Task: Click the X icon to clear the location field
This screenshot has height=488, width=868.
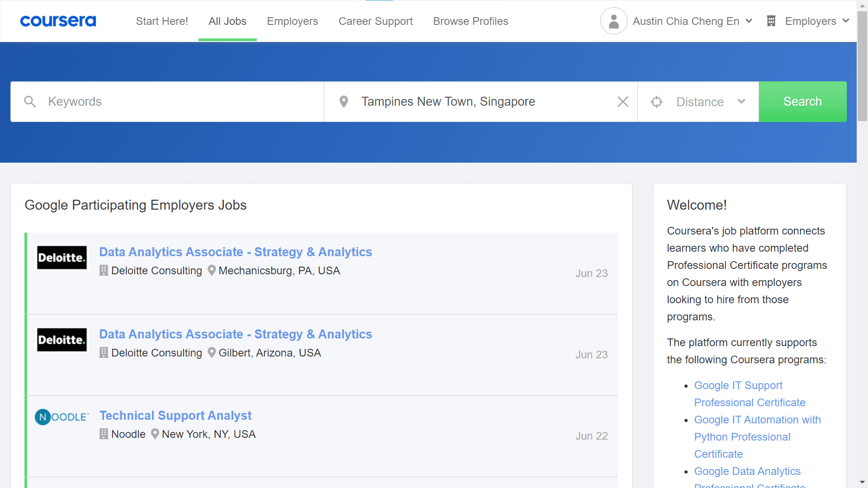Action: pyautogui.click(x=623, y=102)
